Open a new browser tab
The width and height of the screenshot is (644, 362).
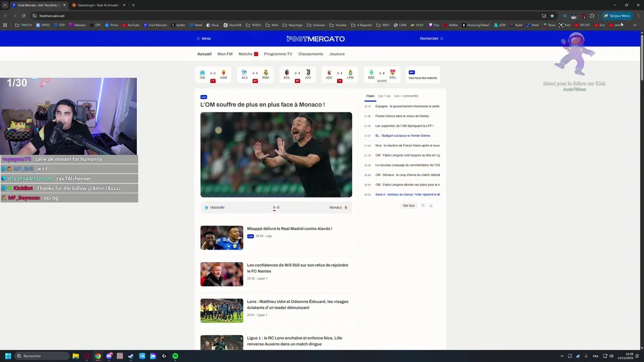click(133, 5)
